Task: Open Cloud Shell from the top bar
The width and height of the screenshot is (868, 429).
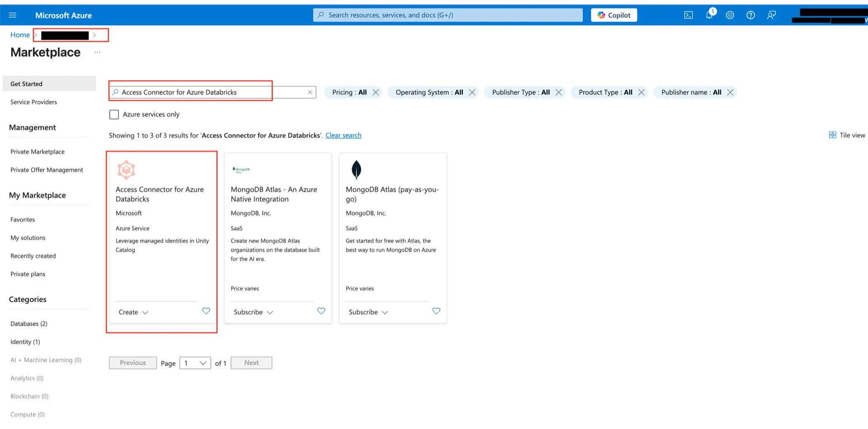Action: pyautogui.click(x=689, y=15)
